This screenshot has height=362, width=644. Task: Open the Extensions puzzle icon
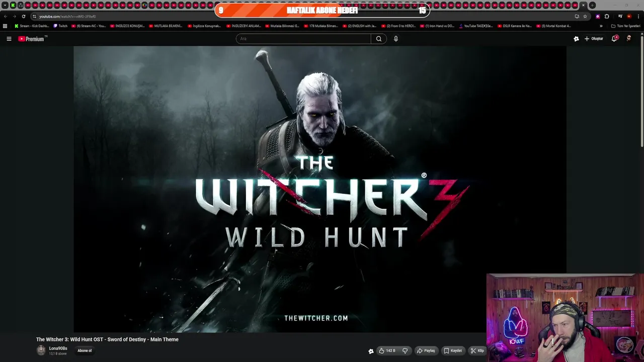[607, 16]
